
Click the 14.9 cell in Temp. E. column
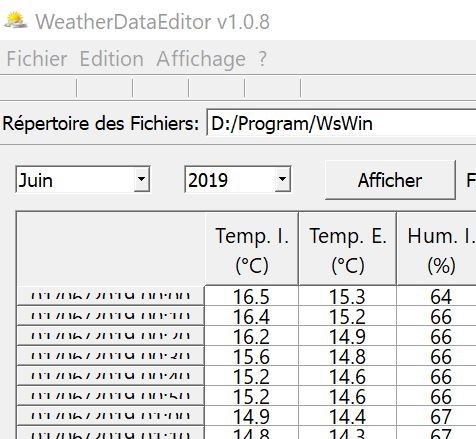pos(347,336)
